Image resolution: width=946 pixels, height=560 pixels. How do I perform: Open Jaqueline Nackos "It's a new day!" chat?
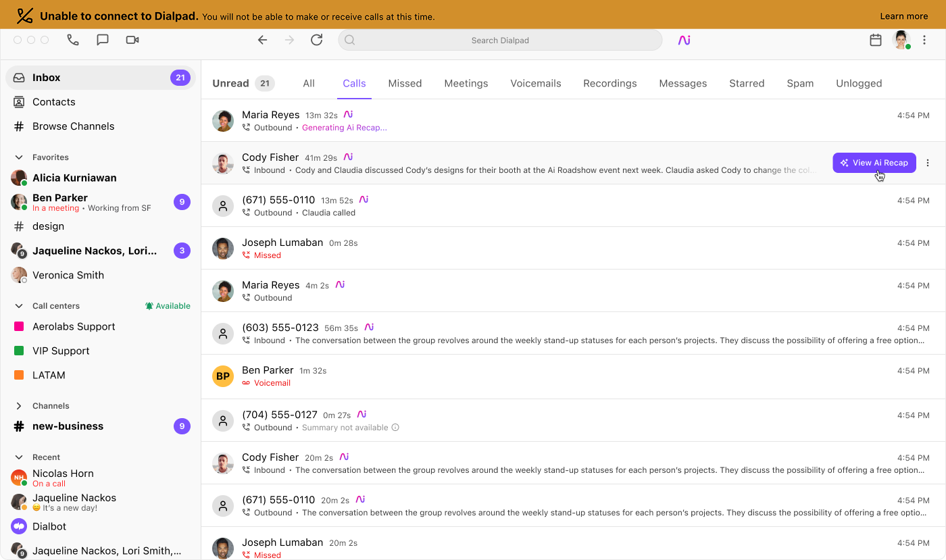[101, 502]
